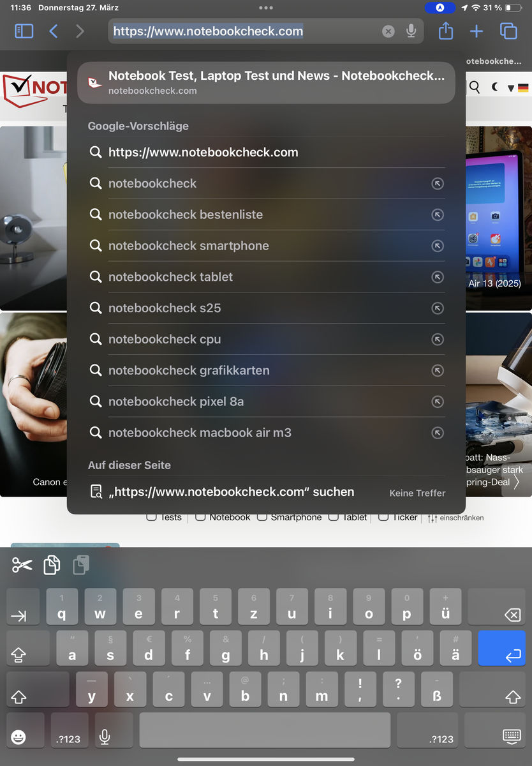The image size is (532, 766).
Task: Open a new tab with plus icon
Action: pos(476,31)
